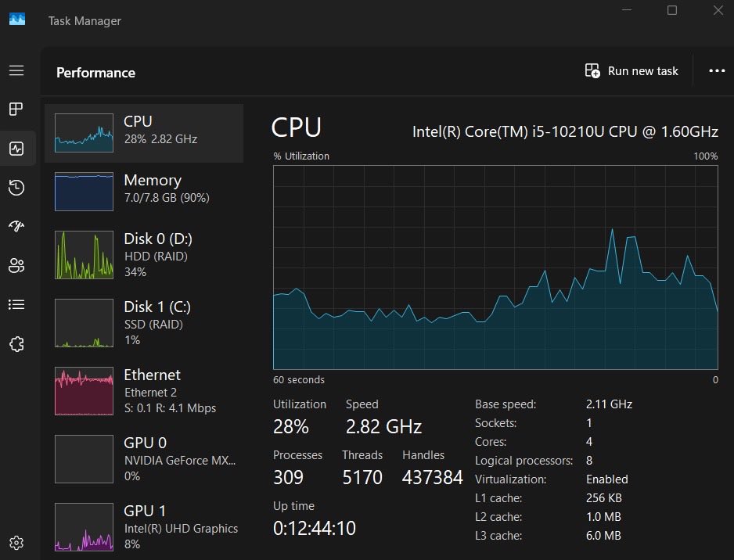Open the three-dot more options menu

click(x=717, y=70)
